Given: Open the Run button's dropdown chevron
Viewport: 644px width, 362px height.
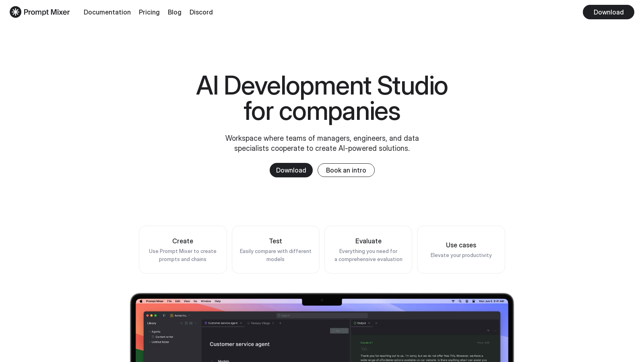Looking at the screenshot, I should point(346,331).
